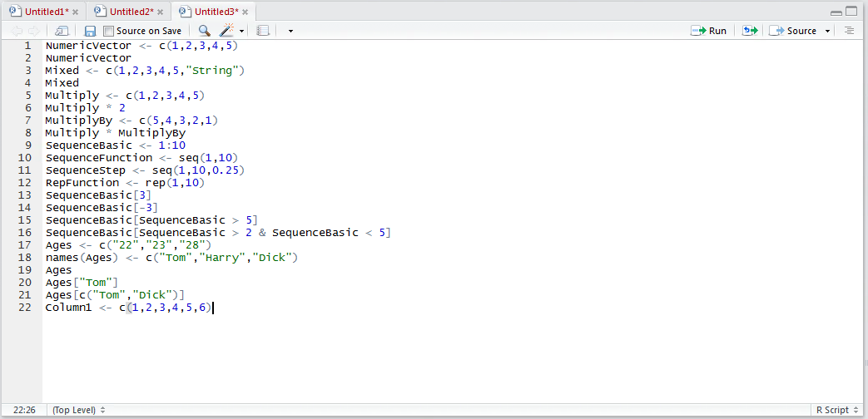Click line 14 SequenceBasic[-3]
The height and width of the screenshot is (419, 868).
pos(102,208)
